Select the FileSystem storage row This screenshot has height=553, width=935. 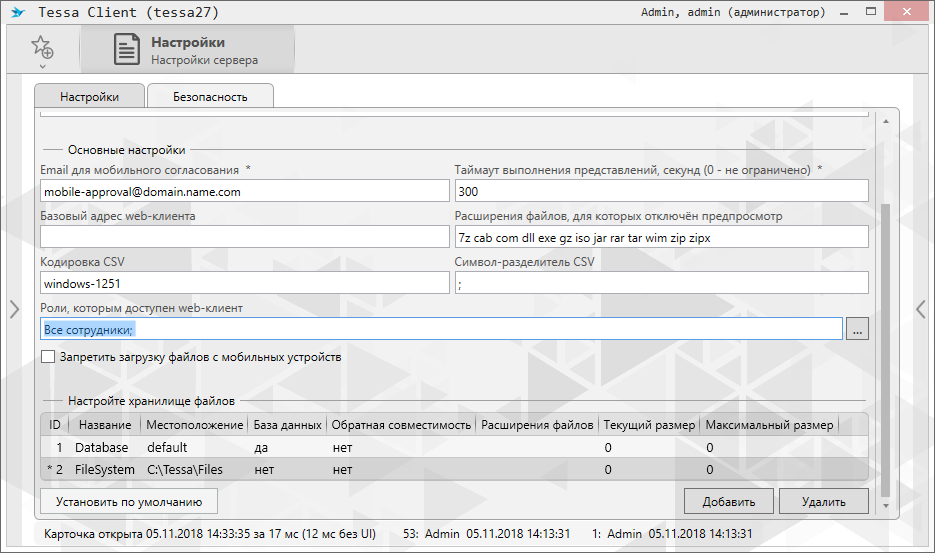(x=300, y=468)
